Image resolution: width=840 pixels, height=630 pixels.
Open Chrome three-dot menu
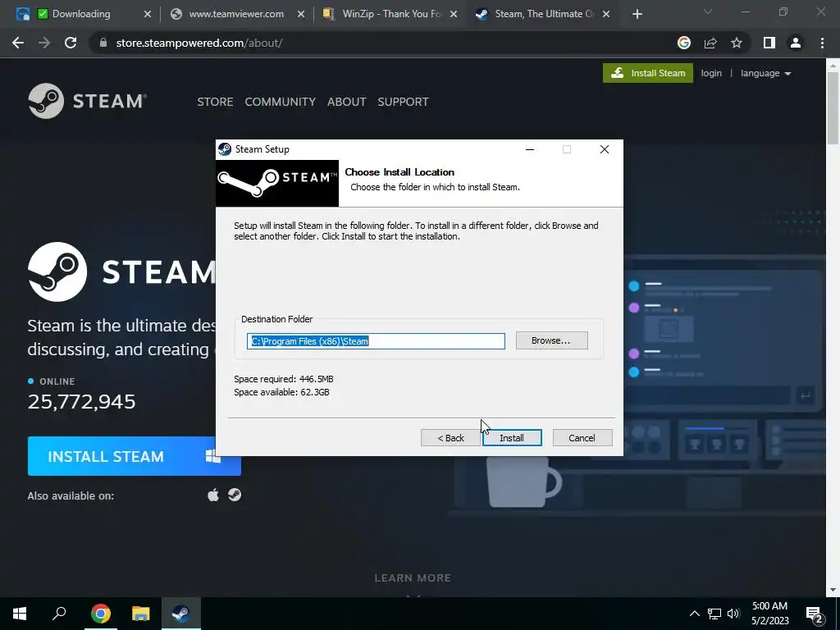(822, 43)
